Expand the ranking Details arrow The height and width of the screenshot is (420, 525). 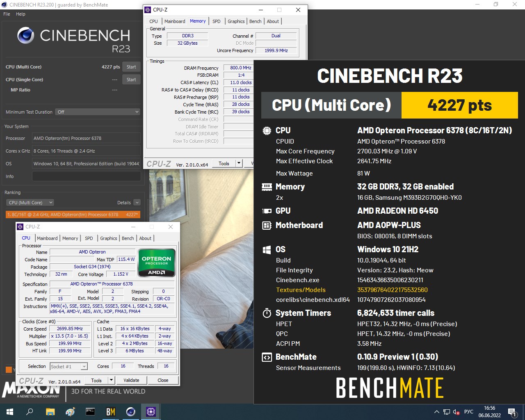[137, 203]
